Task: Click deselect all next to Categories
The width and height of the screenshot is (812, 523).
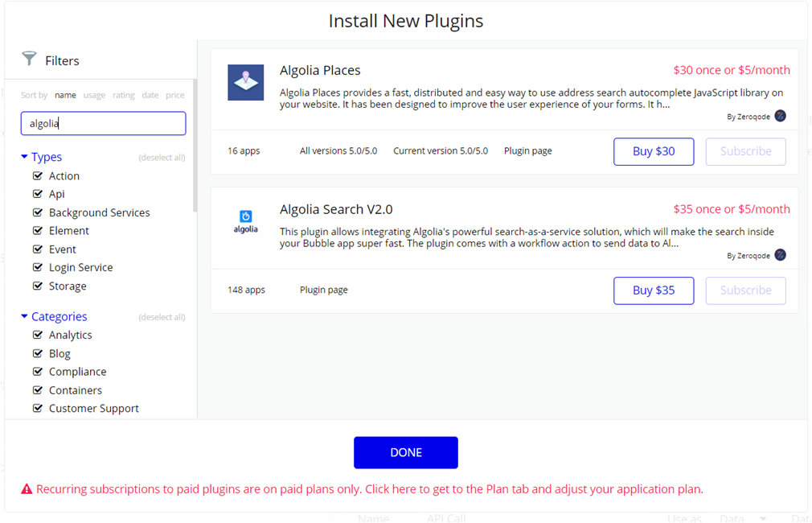Action: click(162, 317)
